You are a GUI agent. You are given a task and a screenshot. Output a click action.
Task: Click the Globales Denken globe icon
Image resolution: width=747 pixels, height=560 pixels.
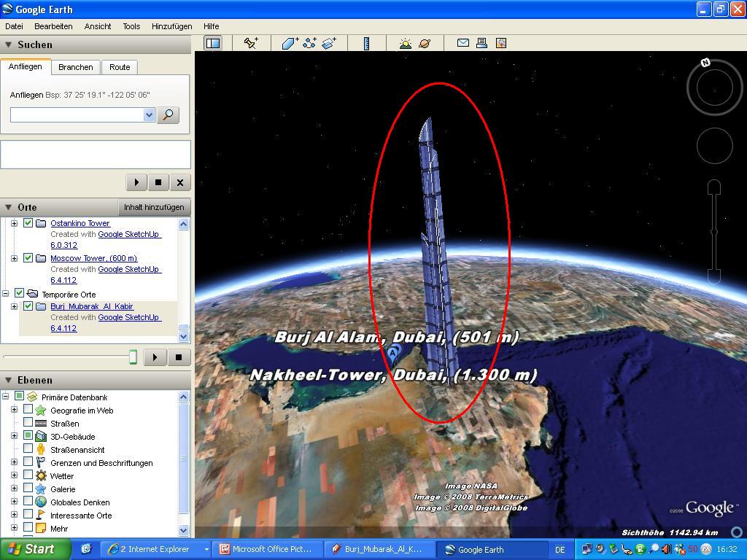tap(41, 502)
